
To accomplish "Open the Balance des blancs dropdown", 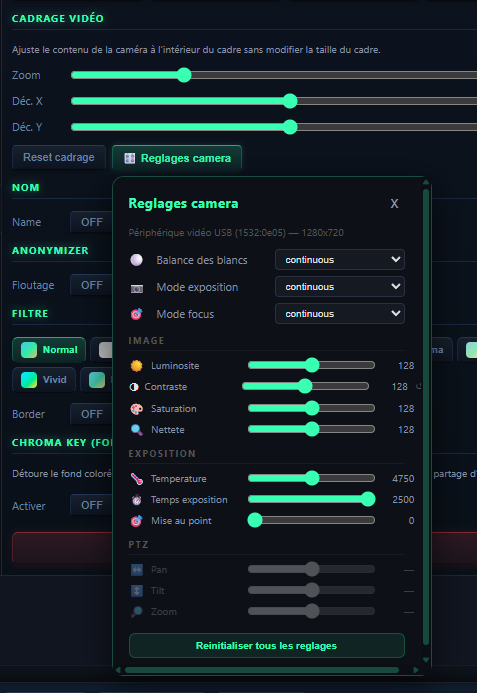I will (x=340, y=260).
